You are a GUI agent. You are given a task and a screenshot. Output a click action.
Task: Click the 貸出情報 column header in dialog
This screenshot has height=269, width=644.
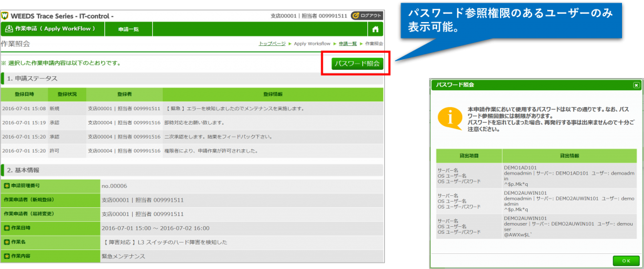click(x=570, y=154)
